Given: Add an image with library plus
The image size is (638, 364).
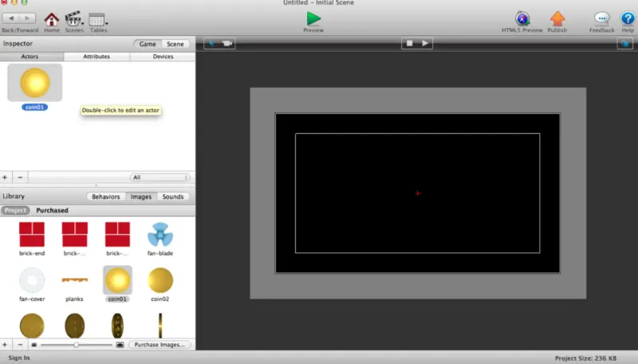Looking at the screenshot, I should coord(5,345).
